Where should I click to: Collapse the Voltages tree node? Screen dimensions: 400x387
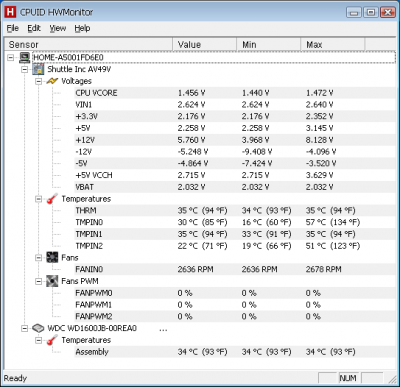tap(39, 81)
